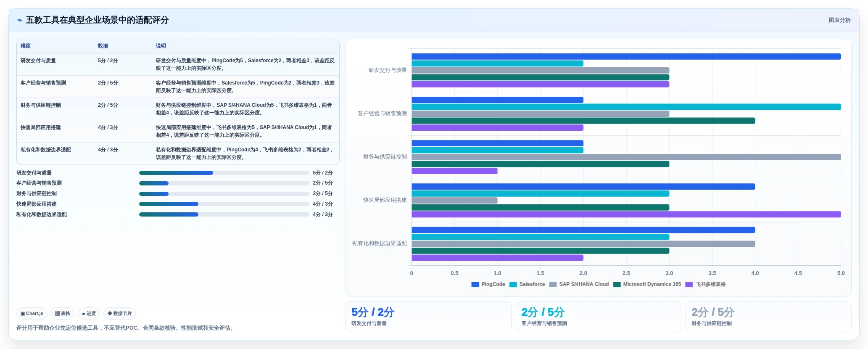Click description text for 快速局部应用搭建 row
The image size is (868, 349).
pyautogui.click(x=244, y=131)
